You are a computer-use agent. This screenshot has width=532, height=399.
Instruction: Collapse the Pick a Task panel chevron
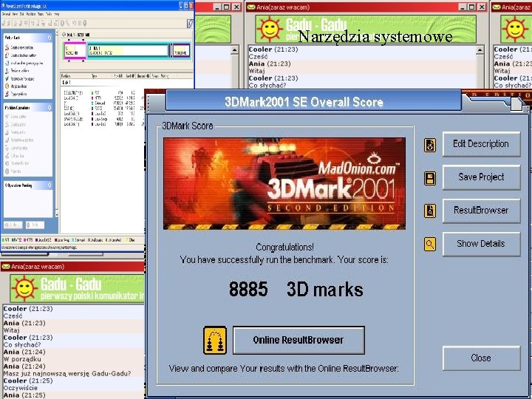click(50, 38)
